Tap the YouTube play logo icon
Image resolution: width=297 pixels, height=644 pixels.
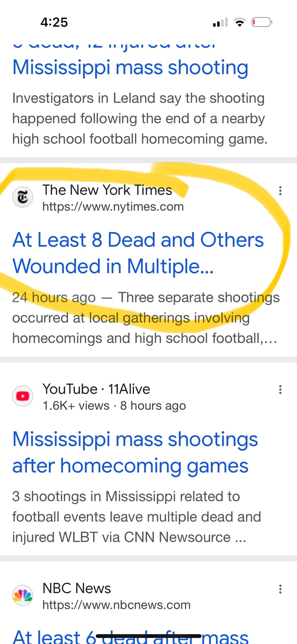22,396
